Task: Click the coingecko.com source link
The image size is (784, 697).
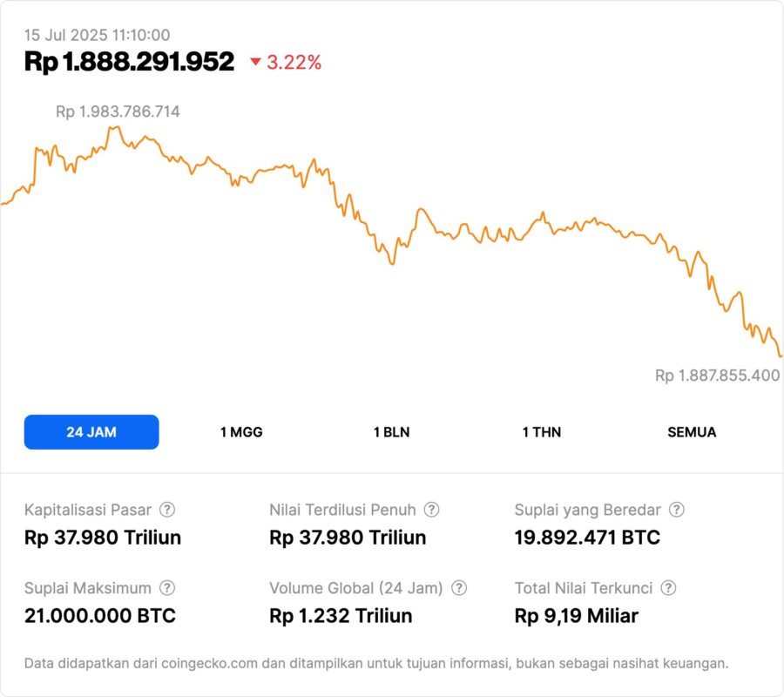Action: 204,660
